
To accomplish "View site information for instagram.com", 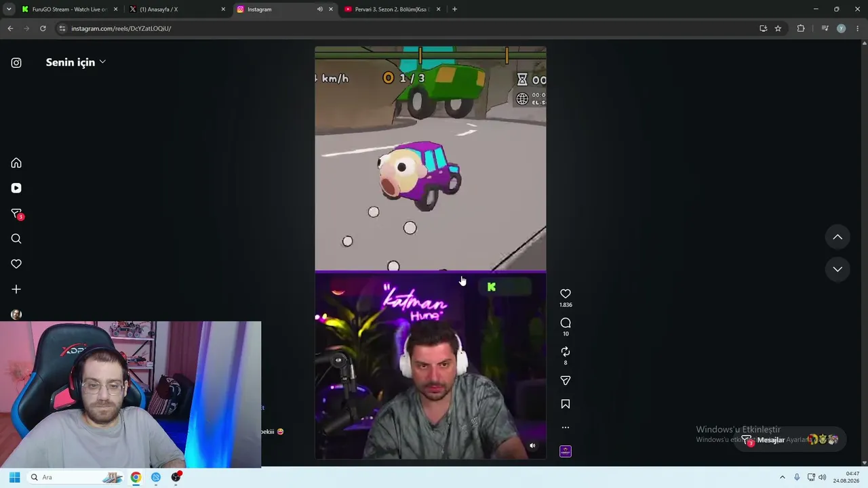I will pos(62,28).
